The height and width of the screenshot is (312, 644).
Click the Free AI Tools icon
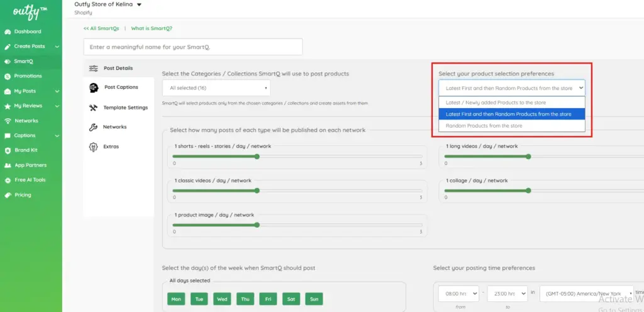pyautogui.click(x=8, y=180)
